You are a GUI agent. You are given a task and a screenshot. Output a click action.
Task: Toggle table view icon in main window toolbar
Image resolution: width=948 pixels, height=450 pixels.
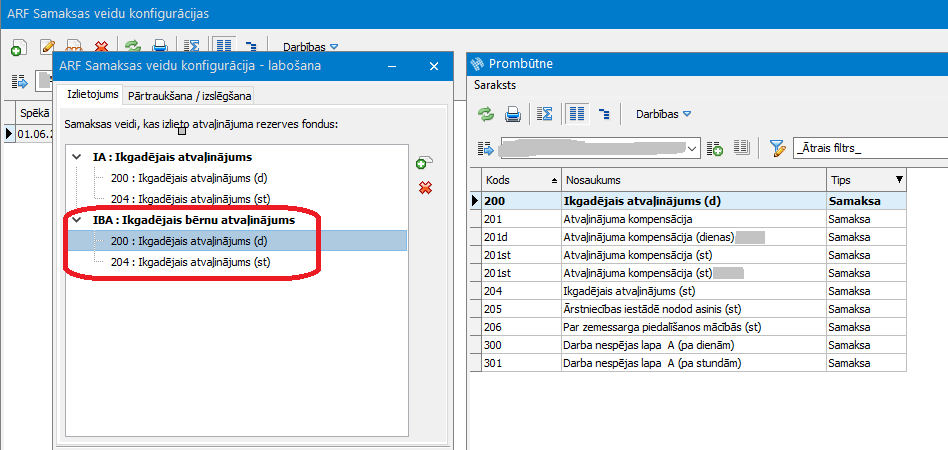pyautogui.click(x=224, y=47)
